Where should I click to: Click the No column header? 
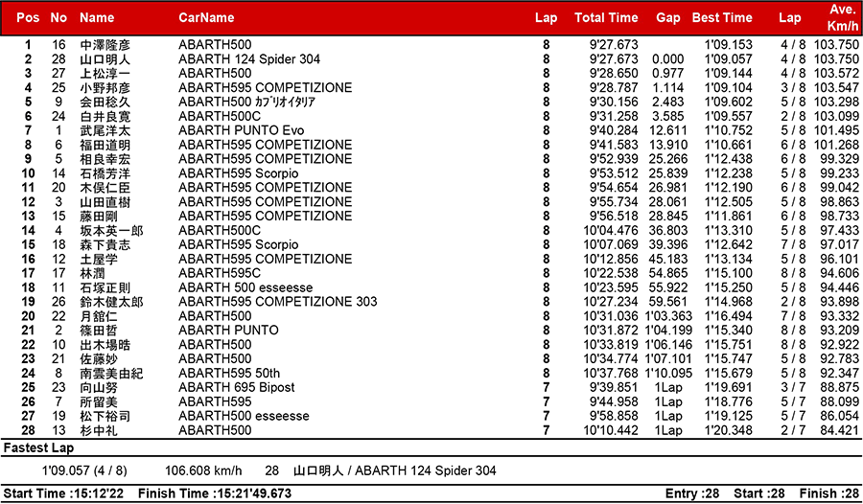[58, 17]
